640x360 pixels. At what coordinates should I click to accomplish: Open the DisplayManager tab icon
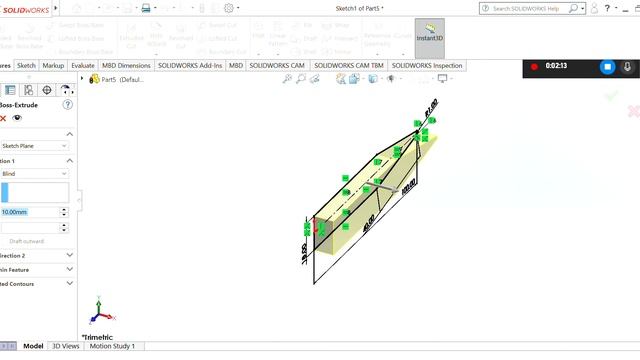pyautogui.click(x=65, y=90)
